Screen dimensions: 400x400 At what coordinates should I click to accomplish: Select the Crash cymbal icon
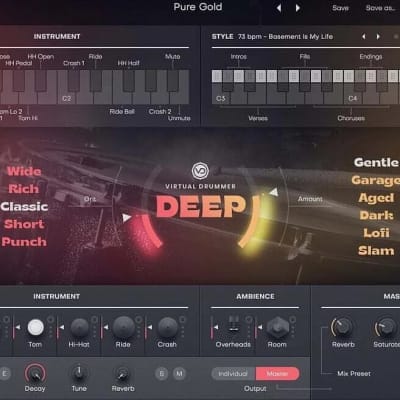pos(167,327)
